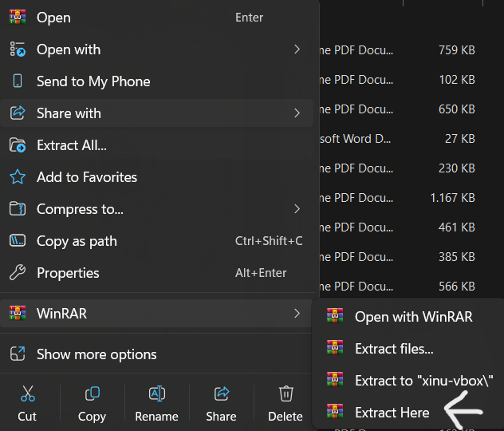Select the Word document row sized 27 KB
Viewport: 504px width, 431px height.
(411, 139)
